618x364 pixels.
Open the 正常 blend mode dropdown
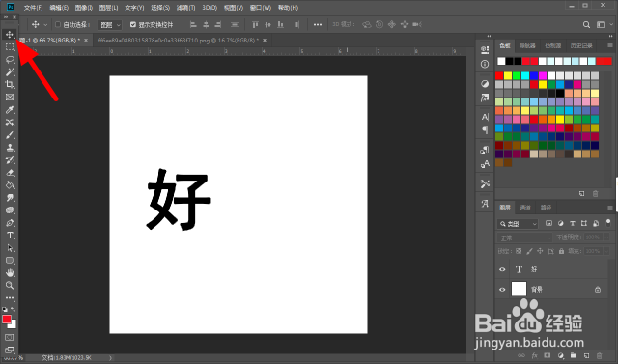click(524, 238)
